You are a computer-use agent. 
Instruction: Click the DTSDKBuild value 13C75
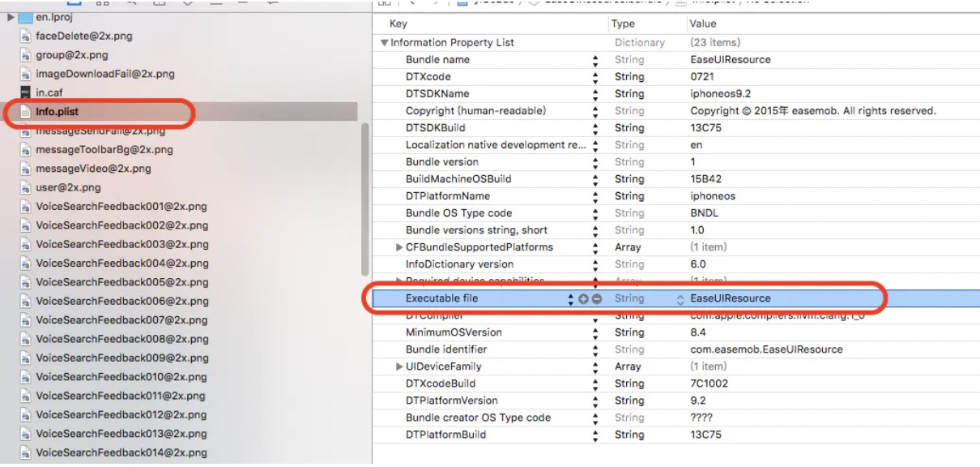705,128
